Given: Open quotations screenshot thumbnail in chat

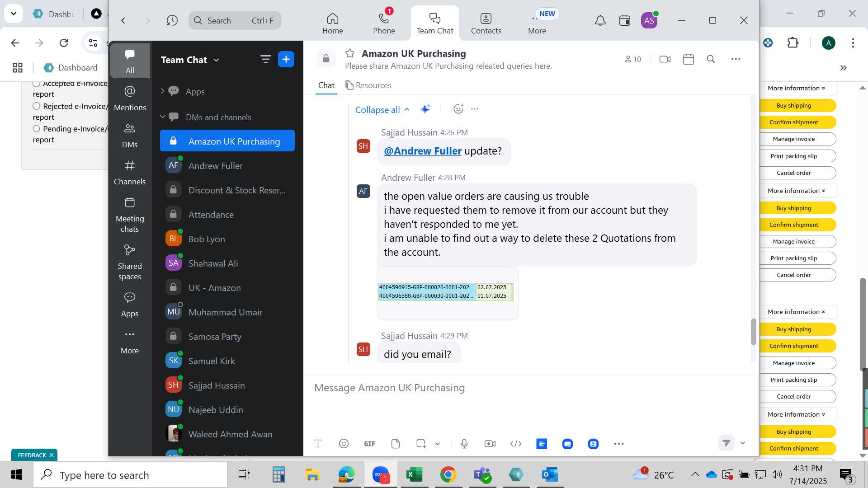Looking at the screenshot, I should click(x=448, y=293).
